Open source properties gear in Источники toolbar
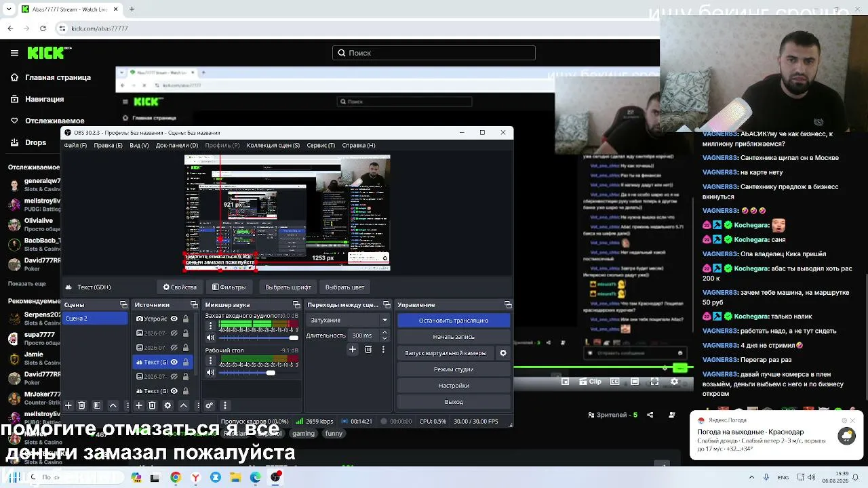This screenshot has width=868, height=488. pyautogui.click(x=167, y=405)
